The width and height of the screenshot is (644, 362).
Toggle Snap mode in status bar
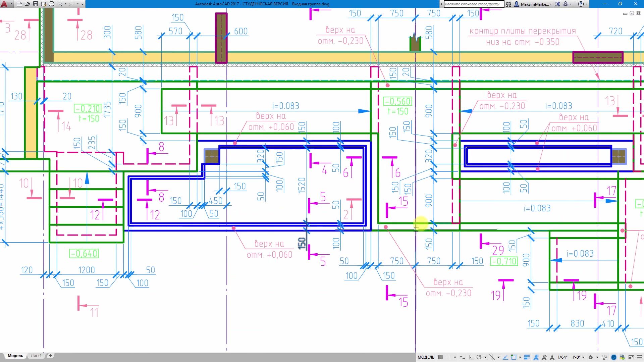point(448,357)
